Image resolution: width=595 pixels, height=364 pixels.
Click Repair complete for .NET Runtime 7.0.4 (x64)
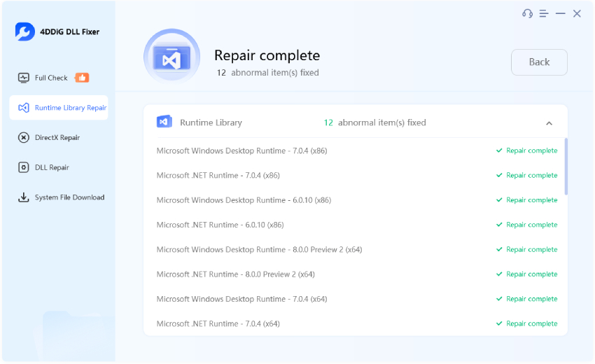click(526, 324)
